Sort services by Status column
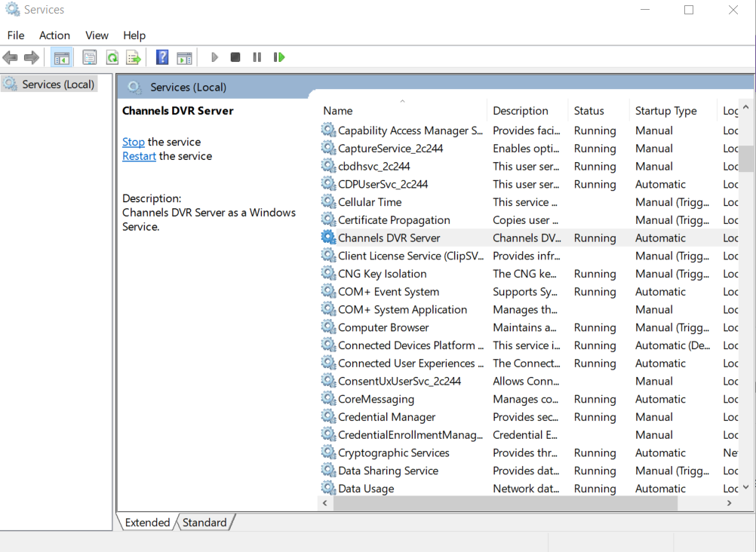This screenshot has height=552, width=756. pos(589,110)
